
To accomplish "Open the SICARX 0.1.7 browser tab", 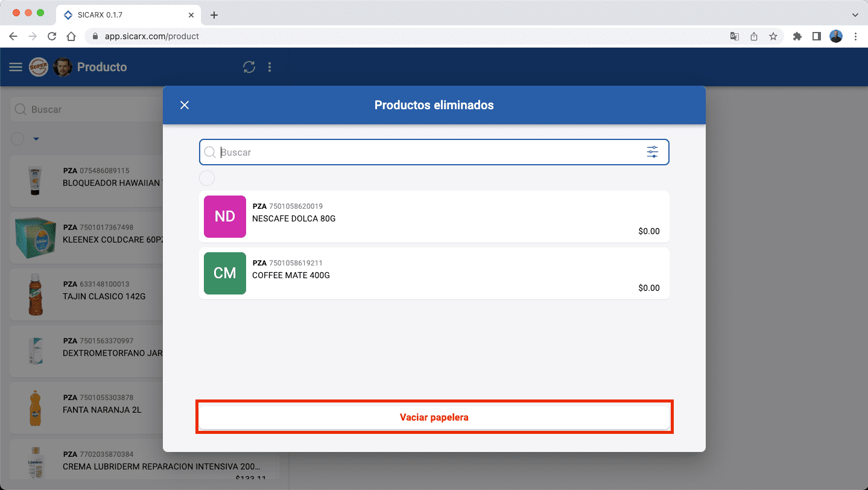I will pyautogui.click(x=127, y=15).
